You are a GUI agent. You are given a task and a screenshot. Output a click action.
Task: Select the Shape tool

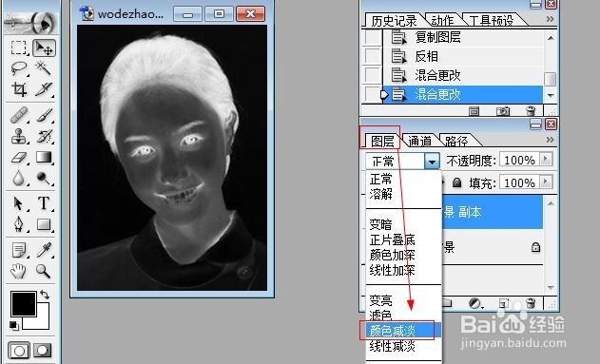tap(44, 224)
